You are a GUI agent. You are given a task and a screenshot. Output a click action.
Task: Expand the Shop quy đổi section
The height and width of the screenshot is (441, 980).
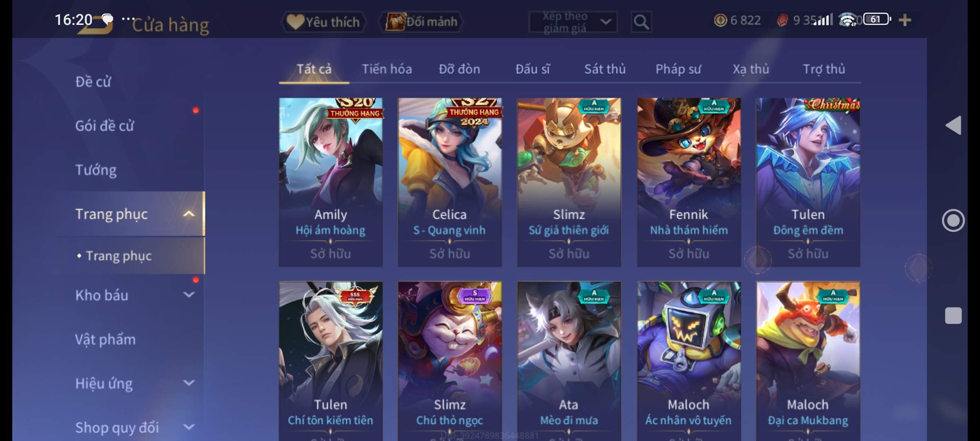coord(189,427)
